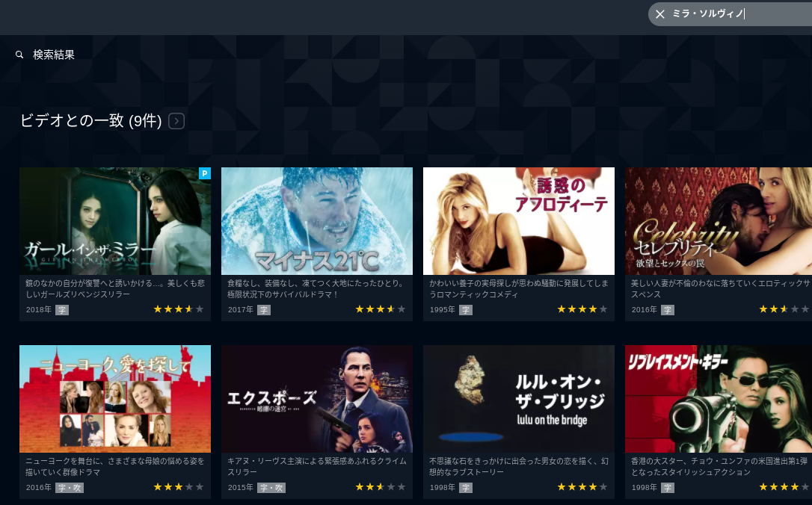Click the ビデオとの一致 (9件) heading
The image size is (812, 505).
click(90, 120)
